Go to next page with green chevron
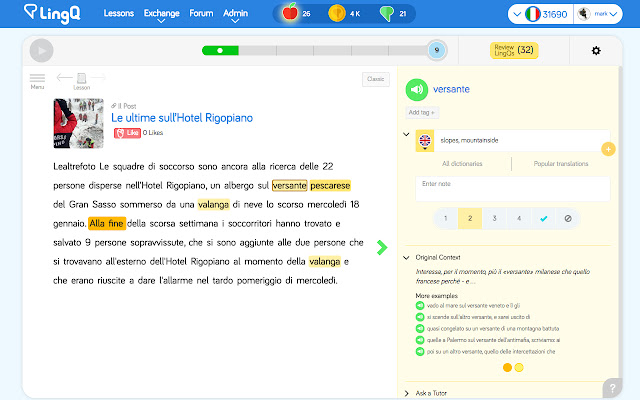 click(x=382, y=247)
